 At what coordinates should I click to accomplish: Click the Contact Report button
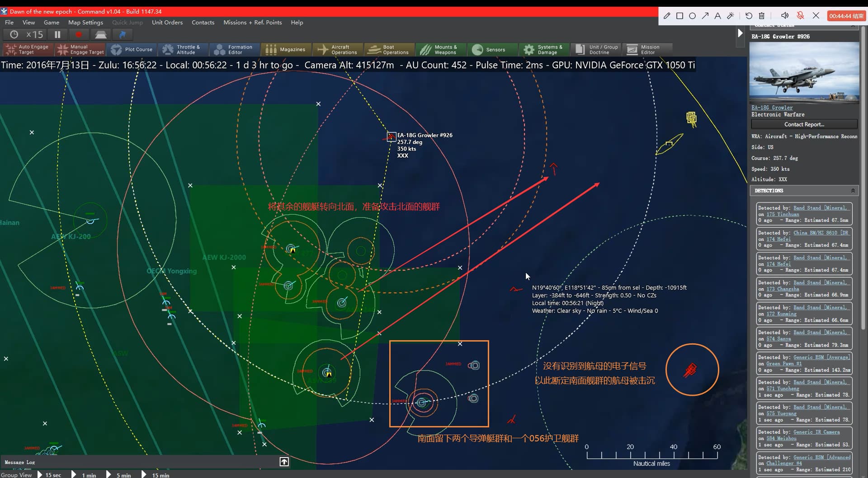pyautogui.click(x=804, y=124)
